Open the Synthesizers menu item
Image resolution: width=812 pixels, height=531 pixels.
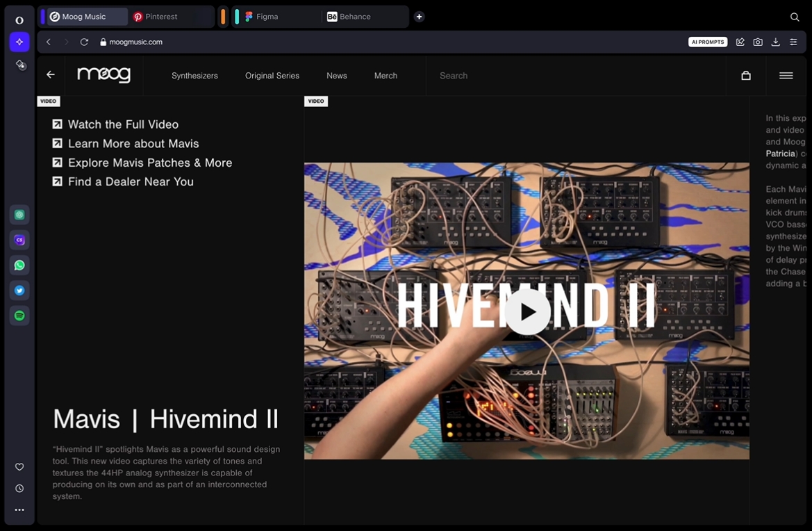click(x=194, y=76)
